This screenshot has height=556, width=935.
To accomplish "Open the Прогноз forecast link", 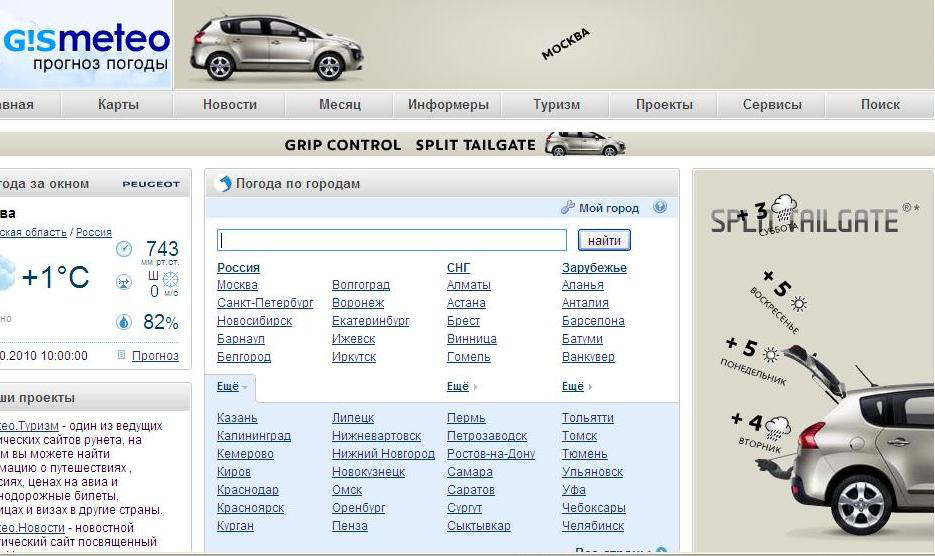I will [155, 356].
